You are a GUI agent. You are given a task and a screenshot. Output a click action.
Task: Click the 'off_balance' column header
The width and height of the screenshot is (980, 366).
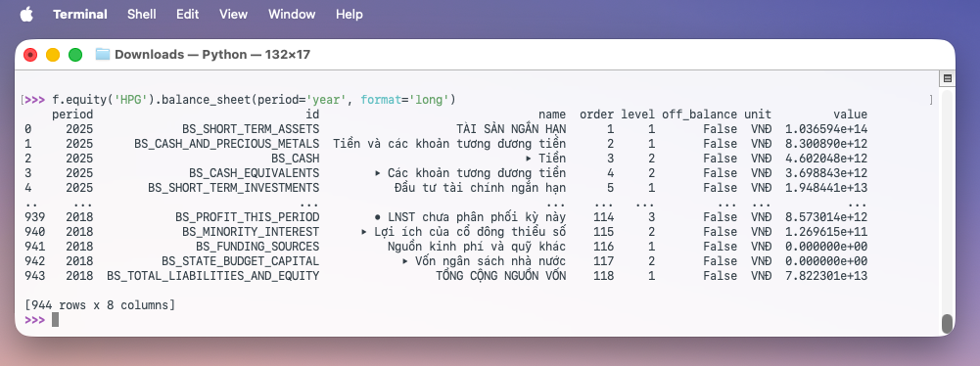(699, 114)
